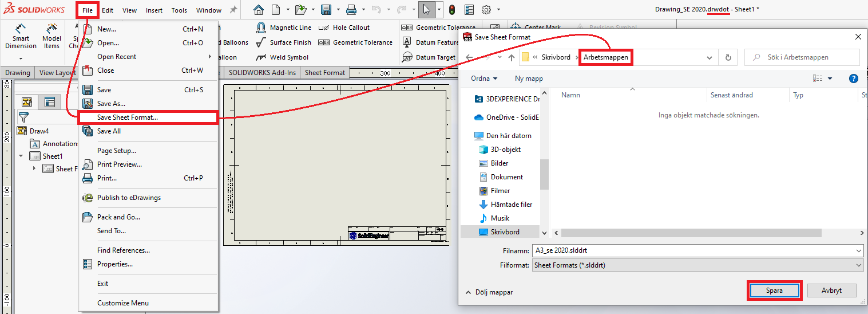Click the Home icon in toolbar

click(x=259, y=10)
